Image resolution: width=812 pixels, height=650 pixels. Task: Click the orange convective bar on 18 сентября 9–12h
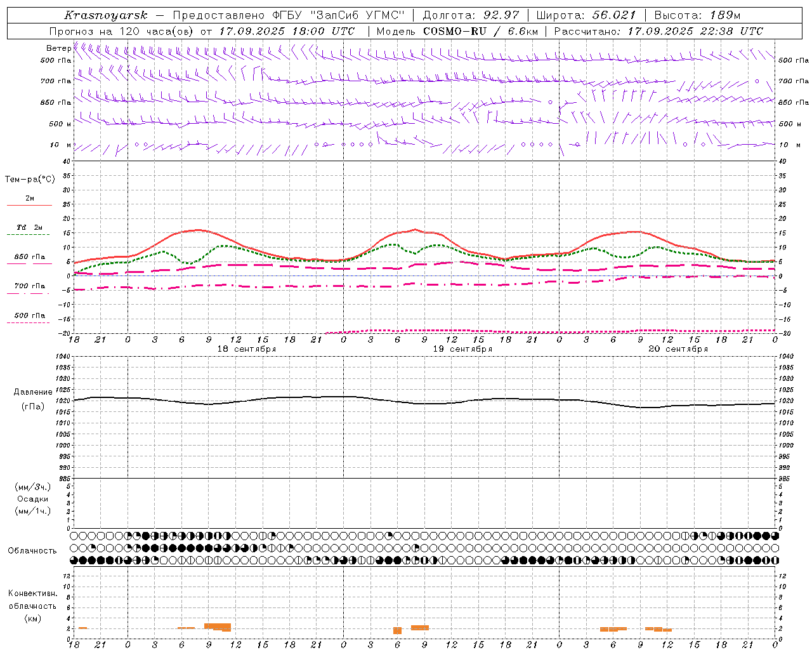(218, 627)
